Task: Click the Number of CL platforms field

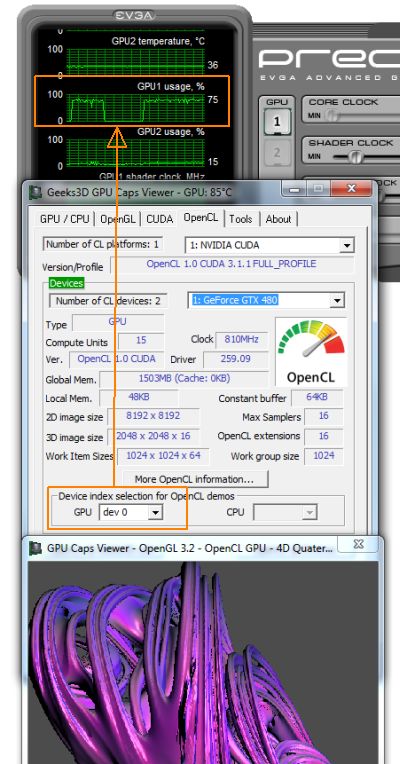Action: [103, 244]
